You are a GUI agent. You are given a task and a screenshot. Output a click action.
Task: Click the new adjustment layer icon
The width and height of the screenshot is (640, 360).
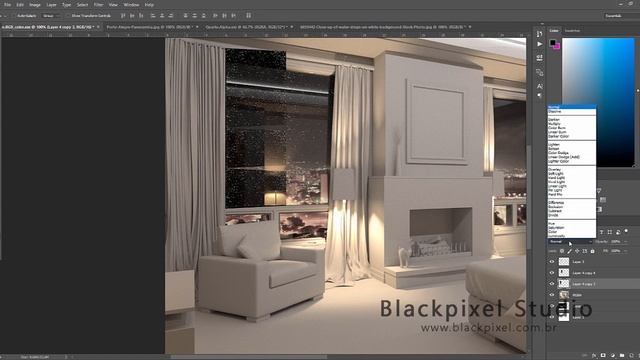point(612,356)
